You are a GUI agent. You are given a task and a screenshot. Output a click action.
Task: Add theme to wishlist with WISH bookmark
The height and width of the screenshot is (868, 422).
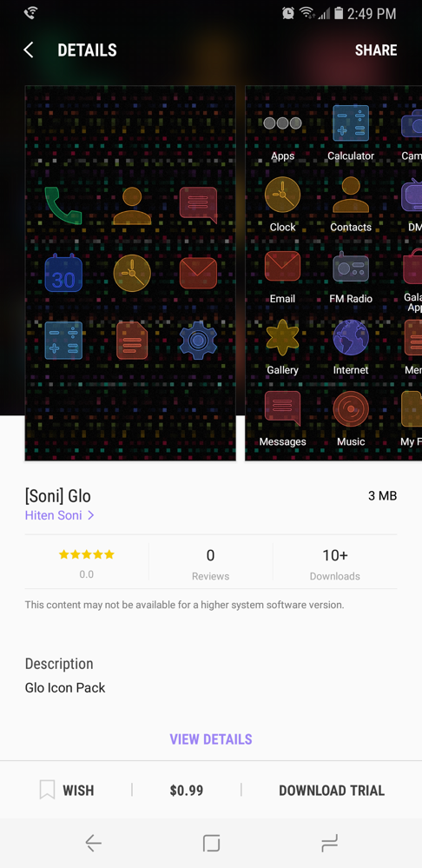tap(67, 790)
